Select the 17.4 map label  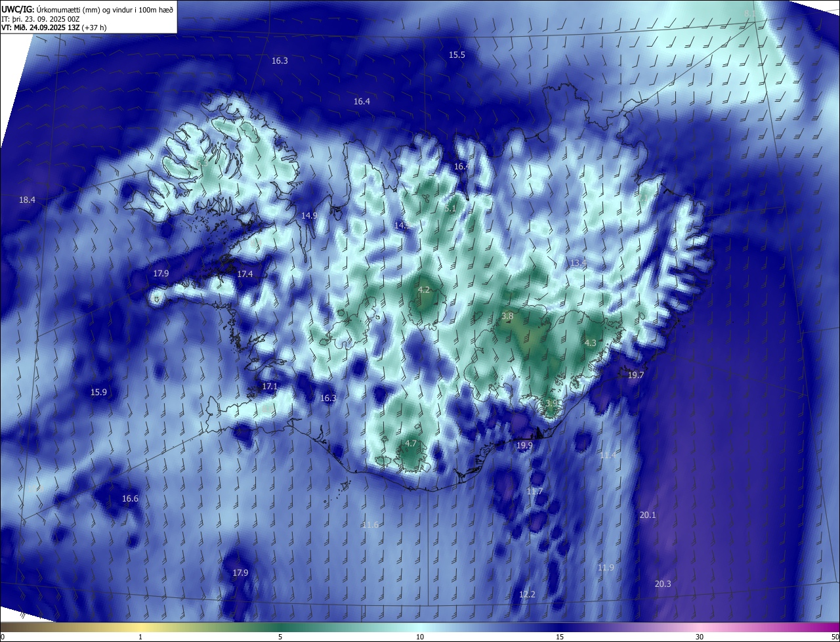coord(245,274)
